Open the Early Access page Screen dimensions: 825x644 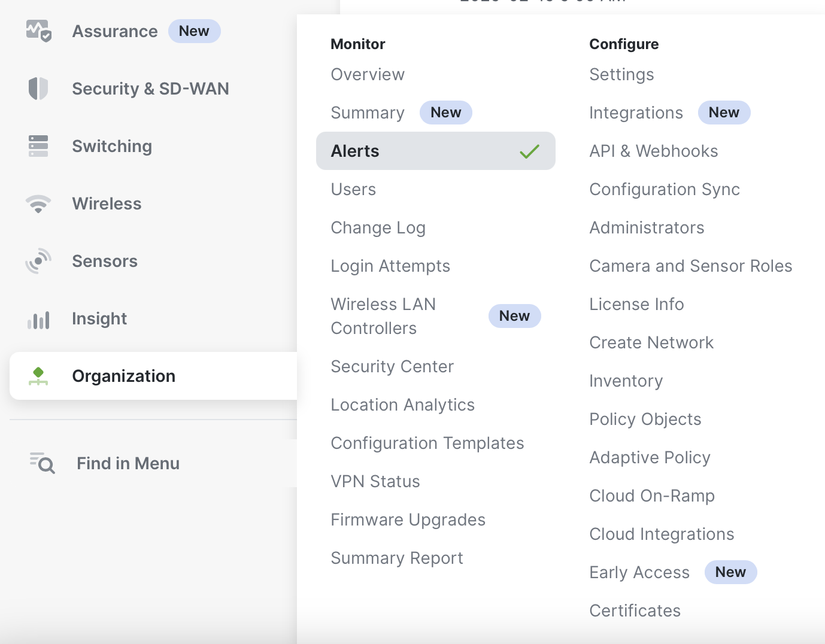pyautogui.click(x=639, y=572)
